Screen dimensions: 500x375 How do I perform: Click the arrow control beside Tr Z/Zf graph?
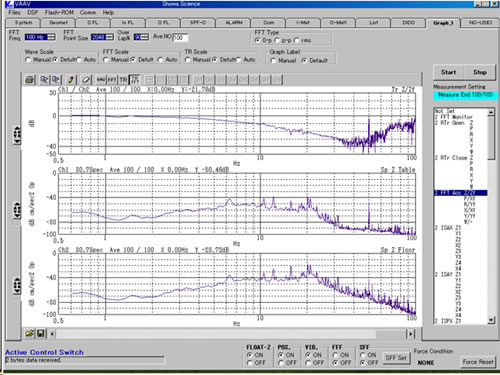point(17,135)
